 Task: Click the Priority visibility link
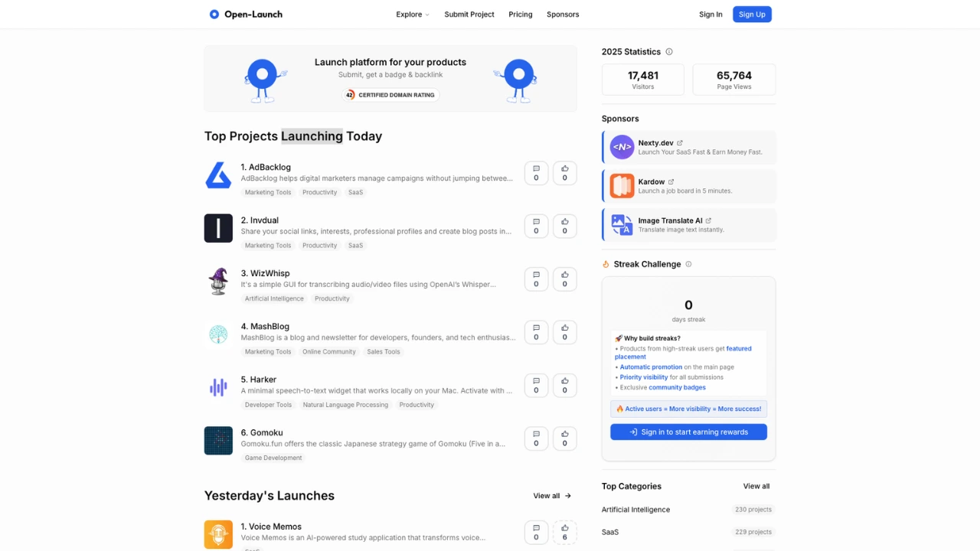[x=644, y=377]
